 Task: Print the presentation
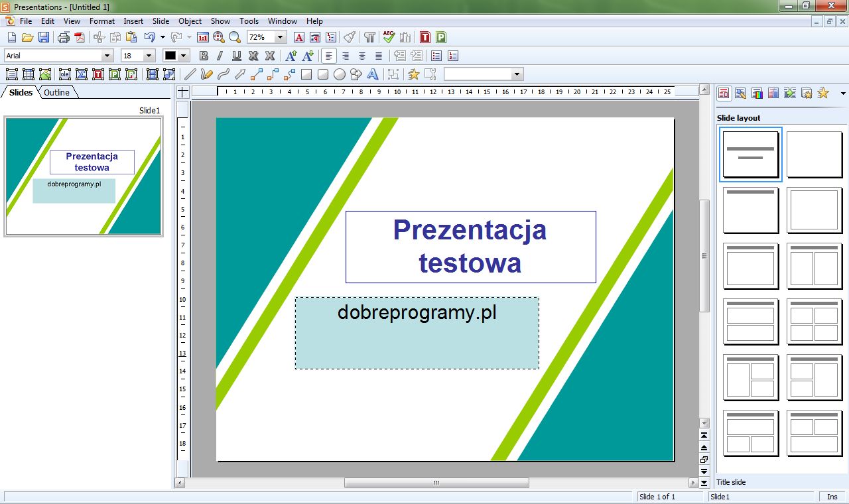point(64,37)
